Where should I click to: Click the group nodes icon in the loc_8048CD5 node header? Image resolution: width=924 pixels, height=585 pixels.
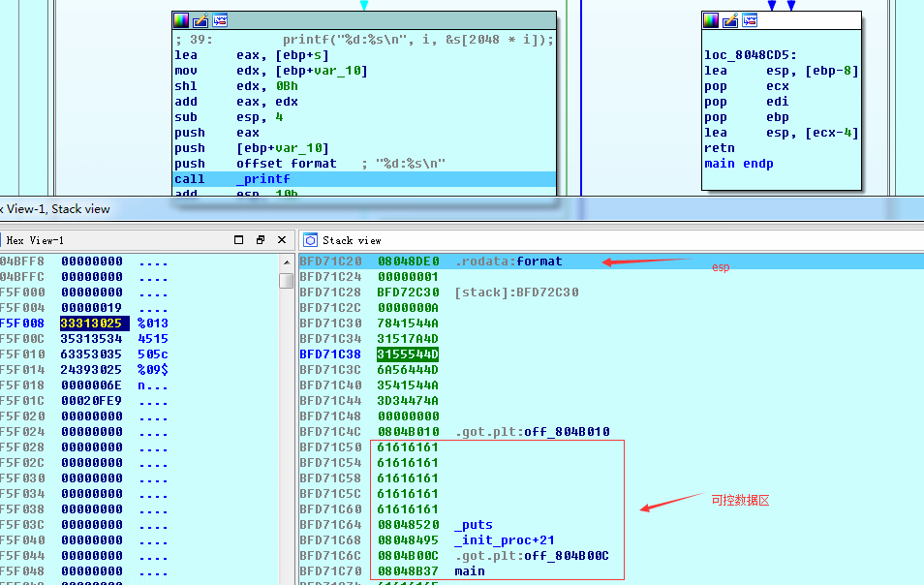tap(750, 20)
